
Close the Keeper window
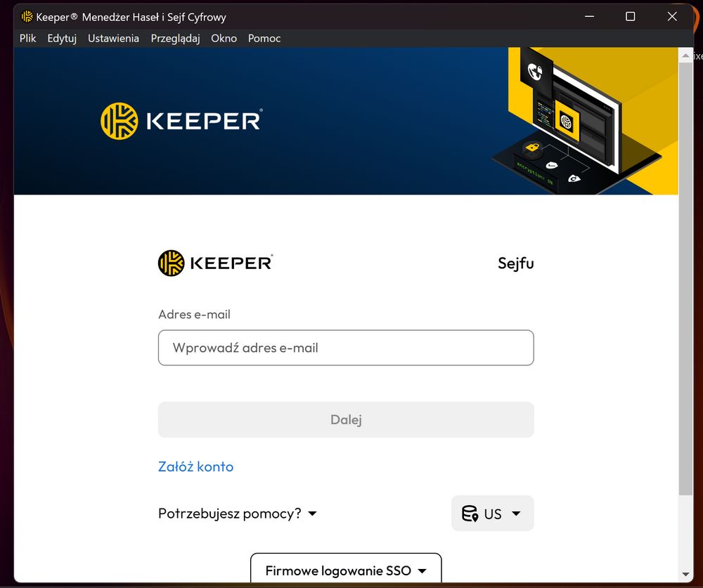click(671, 17)
